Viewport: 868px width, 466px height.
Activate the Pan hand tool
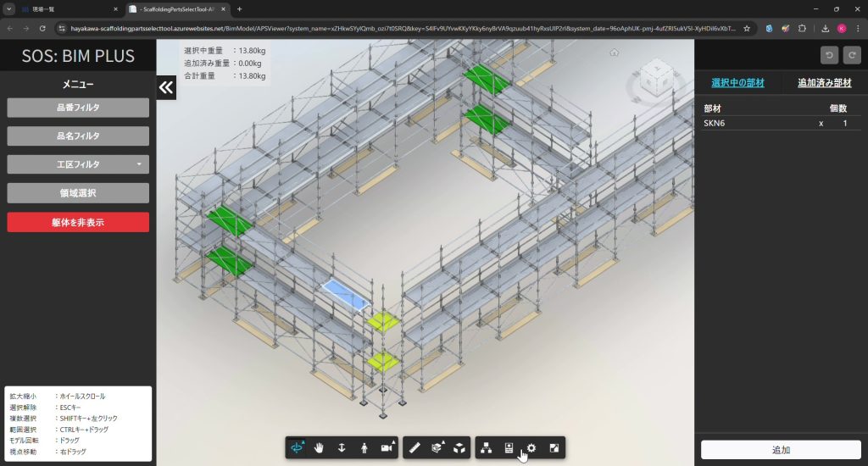pos(320,447)
